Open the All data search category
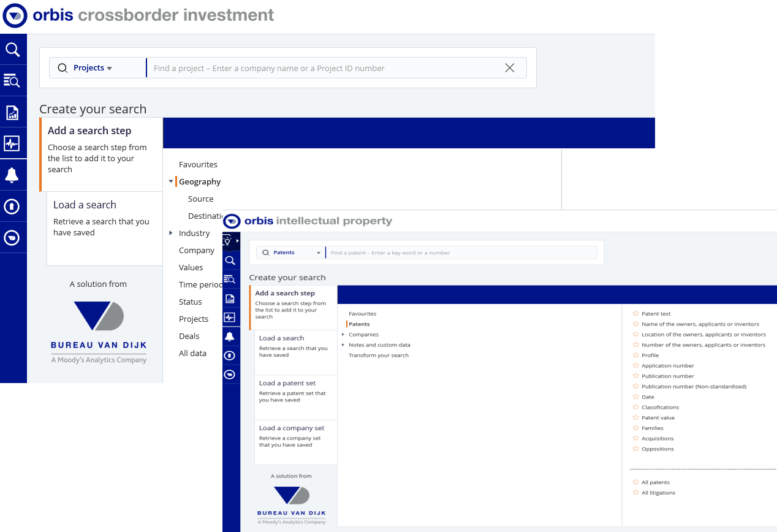 pos(192,354)
